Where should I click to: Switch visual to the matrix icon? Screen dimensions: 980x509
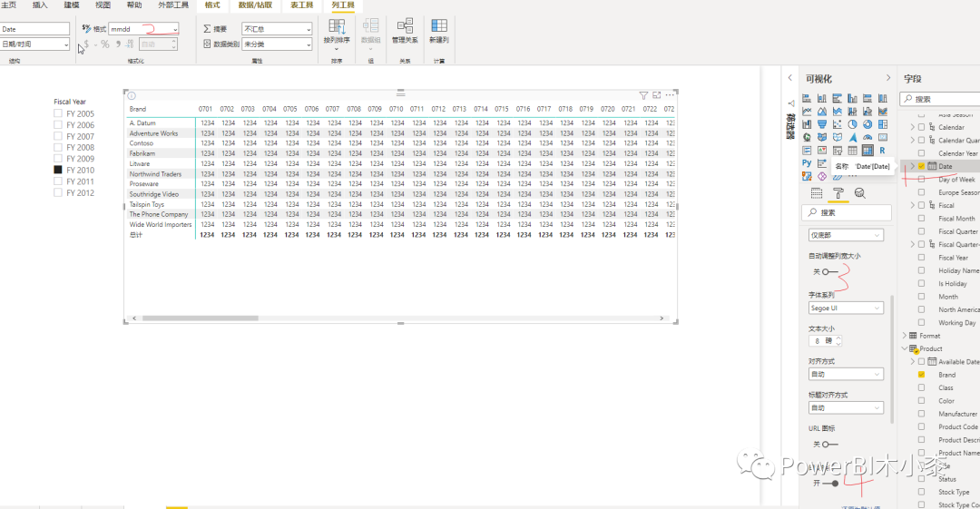click(x=867, y=151)
